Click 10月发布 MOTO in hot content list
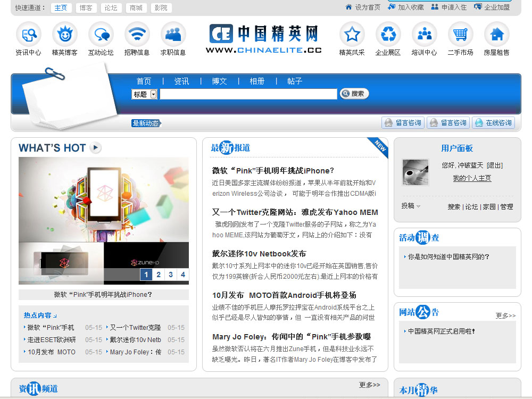The image size is (532, 399). click(52, 352)
